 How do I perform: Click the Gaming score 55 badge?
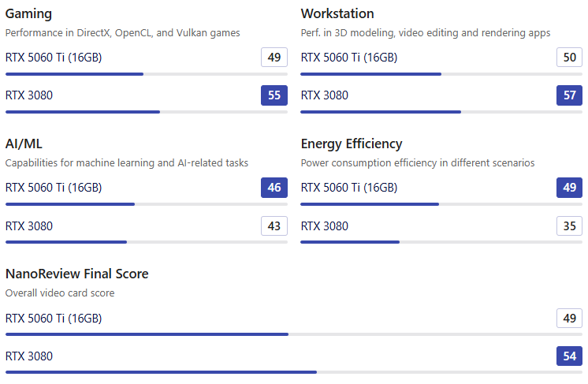tap(274, 95)
